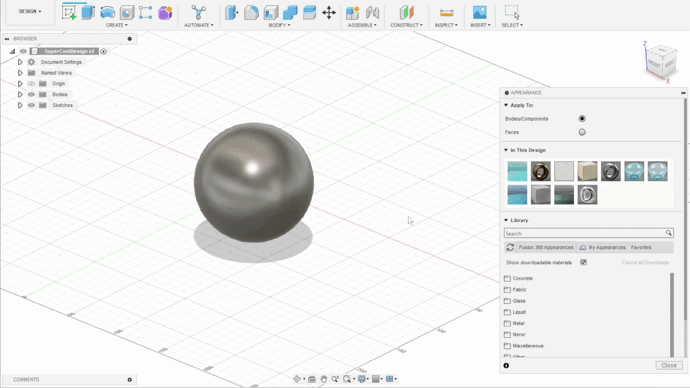
Task: Open the DESIGN workspace dropdown
Action: point(30,11)
